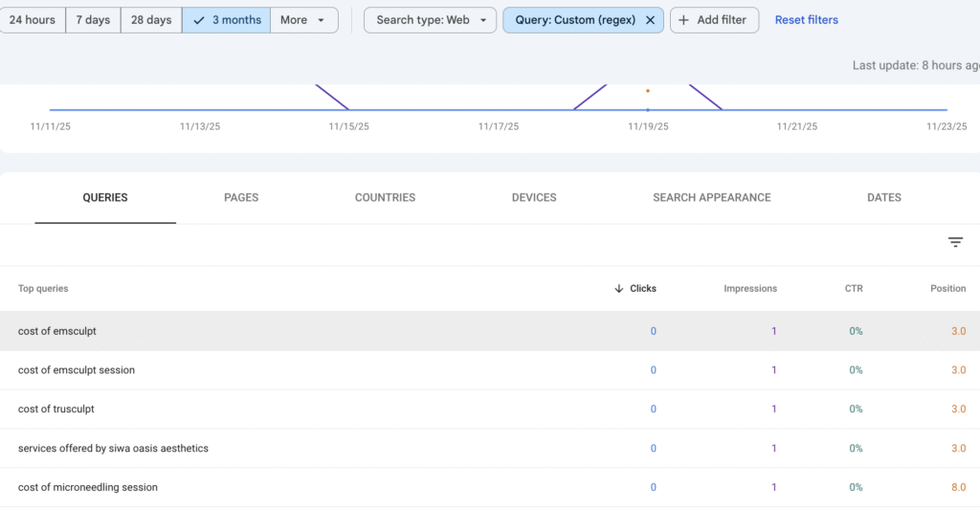
Task: Sort the table by Position column
Action: pyautogui.click(x=947, y=288)
